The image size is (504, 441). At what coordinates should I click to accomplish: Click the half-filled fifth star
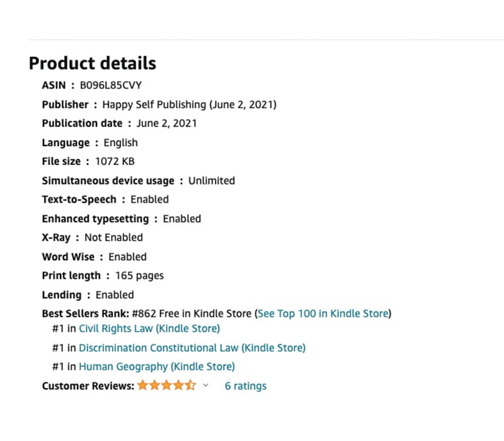(191, 386)
